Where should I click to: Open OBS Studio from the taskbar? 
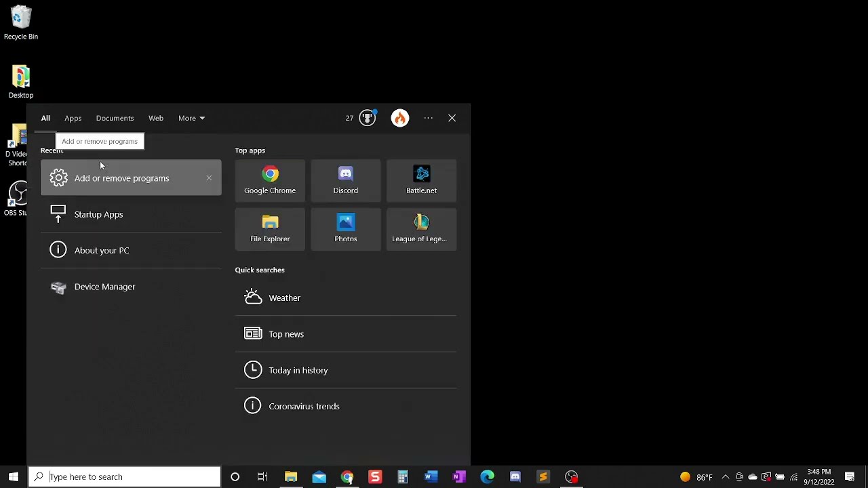[x=572, y=476]
